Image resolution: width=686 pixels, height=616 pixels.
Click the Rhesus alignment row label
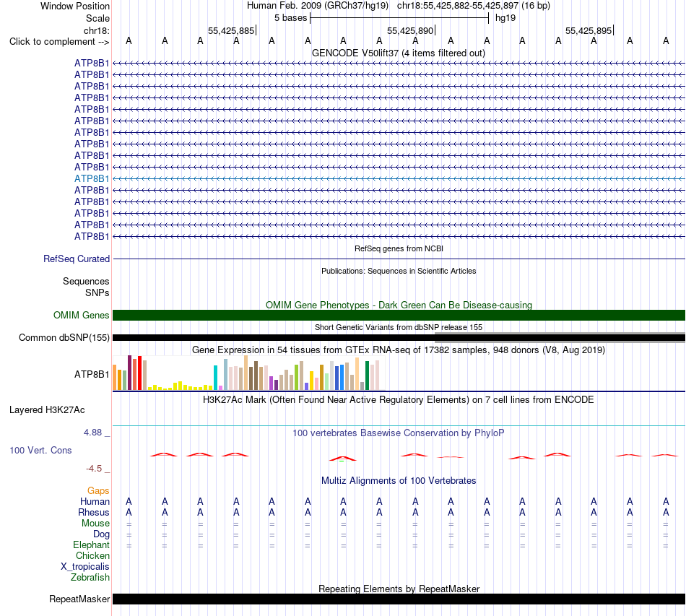pyautogui.click(x=94, y=512)
